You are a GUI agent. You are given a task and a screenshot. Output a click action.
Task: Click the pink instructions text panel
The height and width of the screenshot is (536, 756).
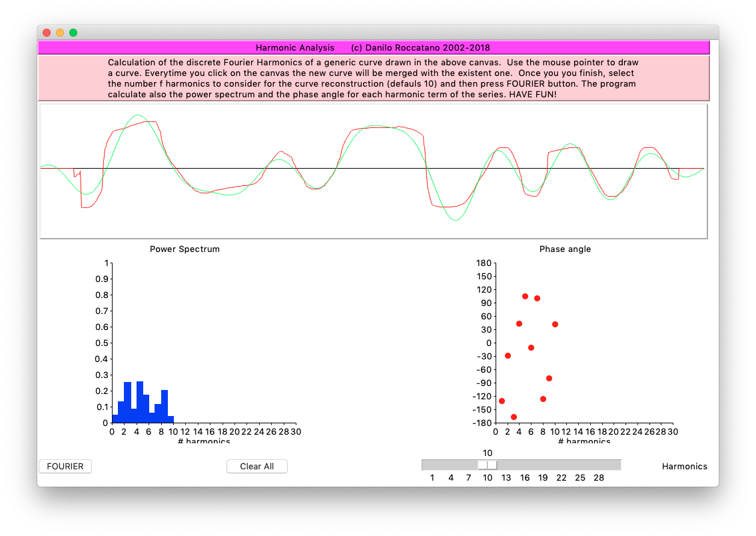click(x=373, y=79)
